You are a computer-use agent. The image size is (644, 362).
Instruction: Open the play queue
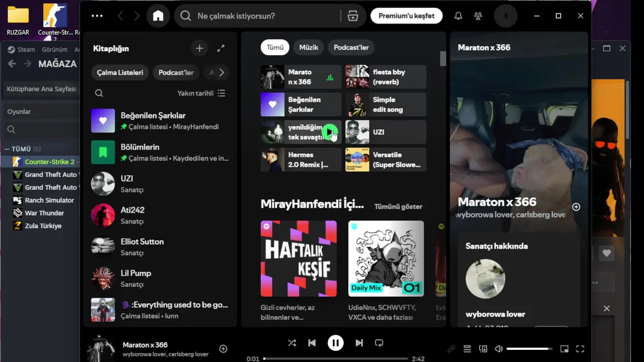(x=467, y=349)
